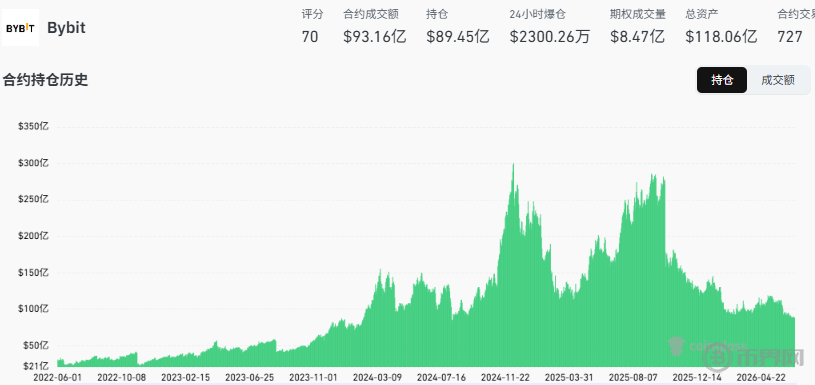Select the 持仓 value $89.45亿
The height and width of the screenshot is (385, 815).
pyautogui.click(x=458, y=37)
